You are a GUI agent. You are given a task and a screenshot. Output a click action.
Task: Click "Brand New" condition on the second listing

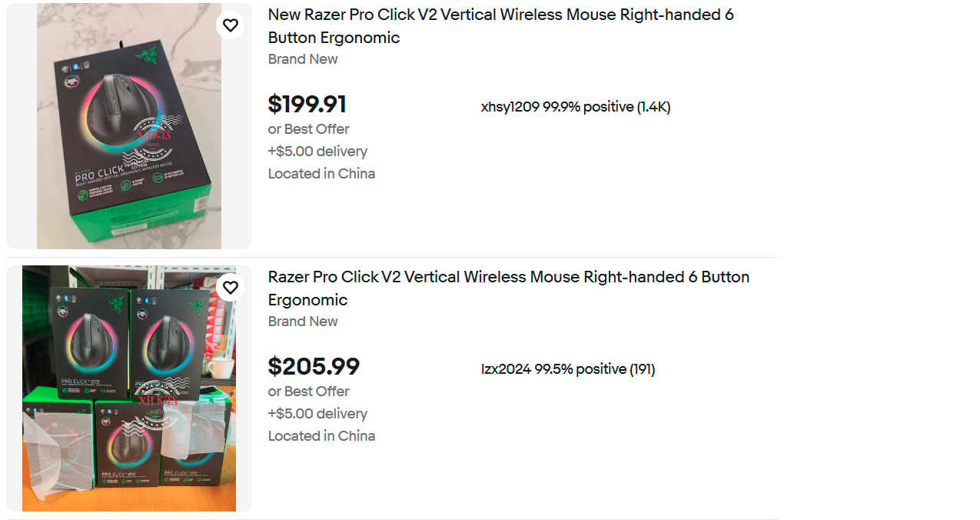(x=303, y=322)
